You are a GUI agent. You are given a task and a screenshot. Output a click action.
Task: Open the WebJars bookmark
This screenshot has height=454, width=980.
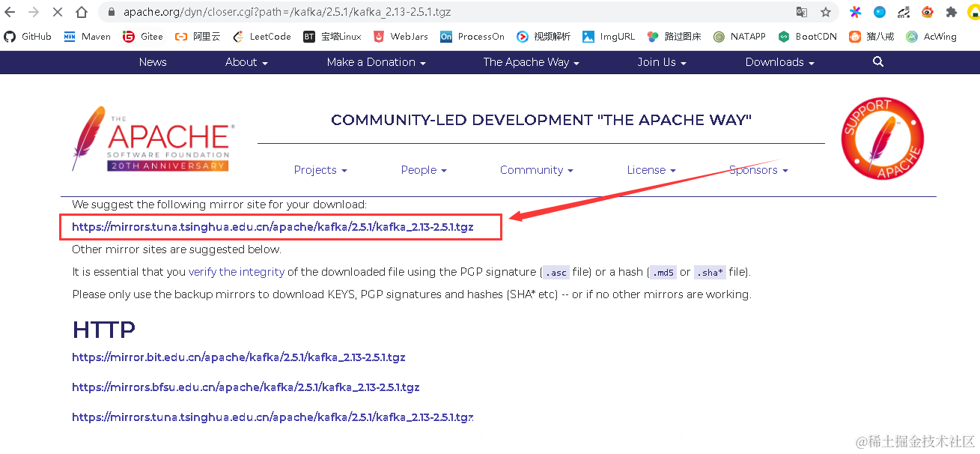[x=400, y=36]
